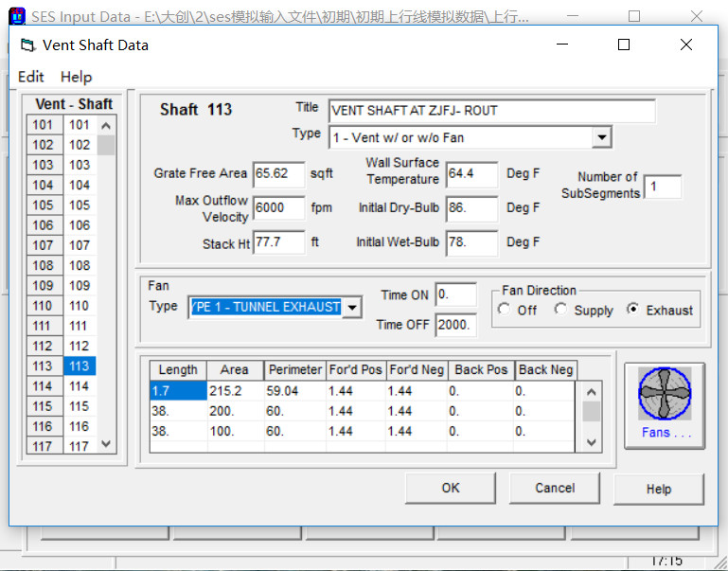Click the SES Input Data app icon
728x571 pixels.
point(16,17)
